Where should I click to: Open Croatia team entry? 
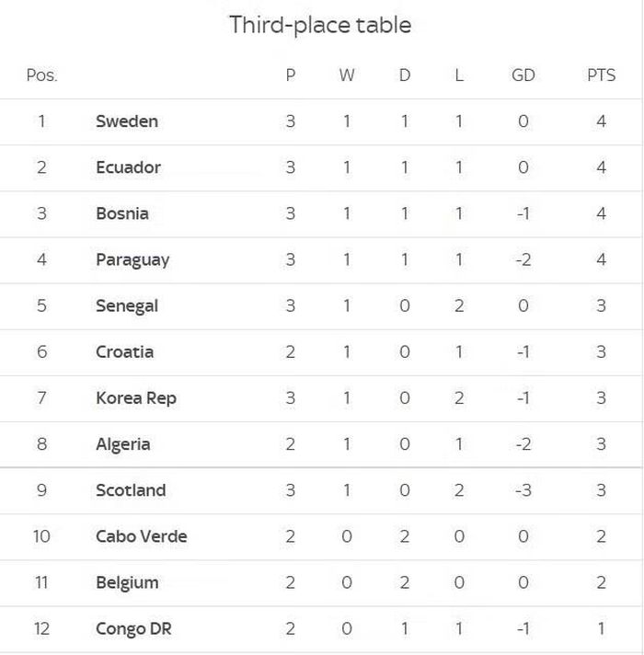(125, 352)
